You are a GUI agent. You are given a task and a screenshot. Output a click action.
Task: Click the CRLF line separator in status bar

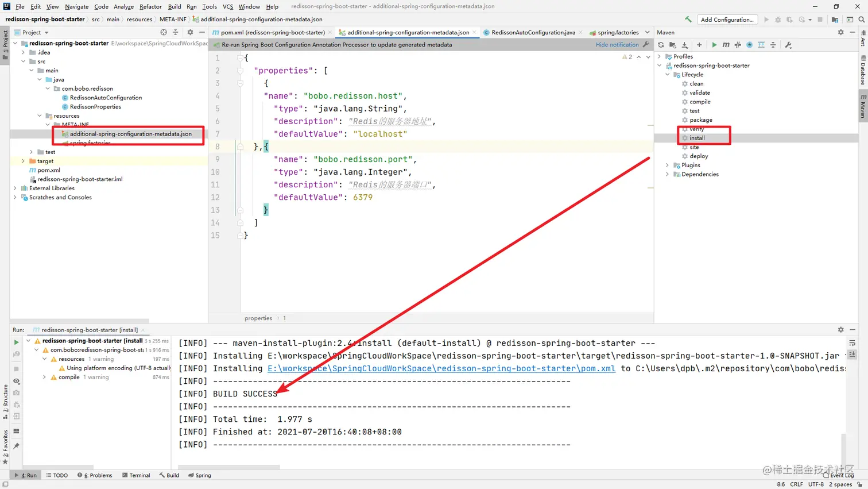point(796,484)
